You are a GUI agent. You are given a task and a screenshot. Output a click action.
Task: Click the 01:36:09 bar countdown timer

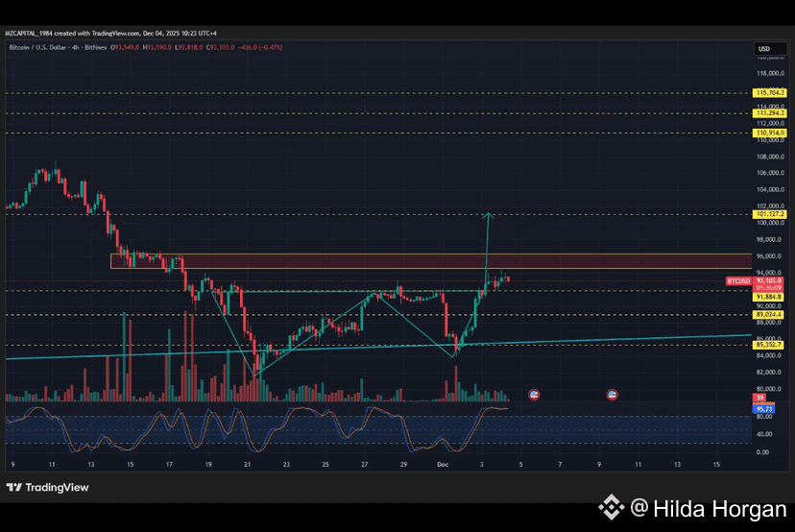[769, 288]
